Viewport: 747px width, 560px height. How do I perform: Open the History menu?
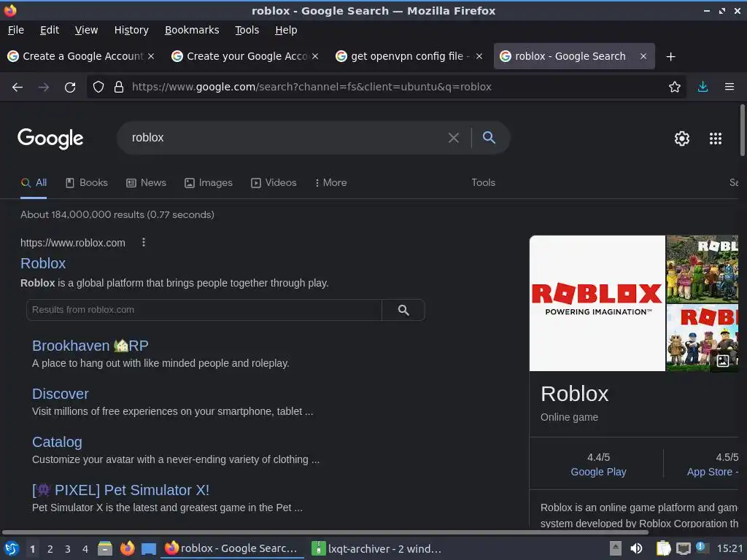click(x=131, y=30)
